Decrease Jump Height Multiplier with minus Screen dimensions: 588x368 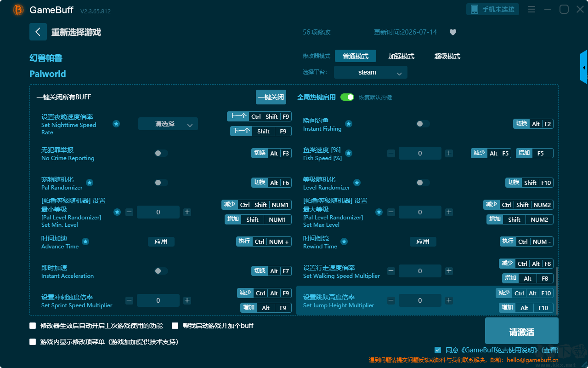(391, 300)
